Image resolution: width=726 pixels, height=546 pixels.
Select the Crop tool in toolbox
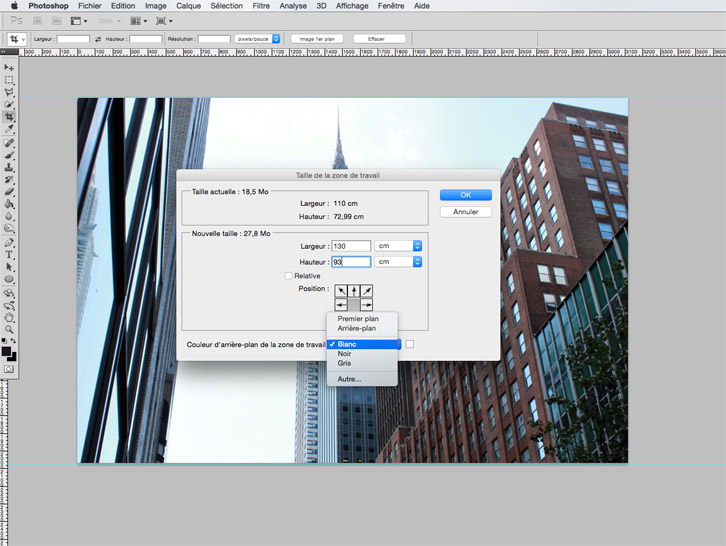pyautogui.click(x=10, y=117)
